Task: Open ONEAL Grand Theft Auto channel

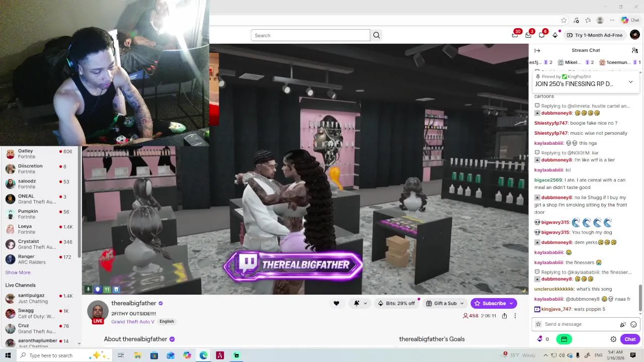Action: pos(40,199)
